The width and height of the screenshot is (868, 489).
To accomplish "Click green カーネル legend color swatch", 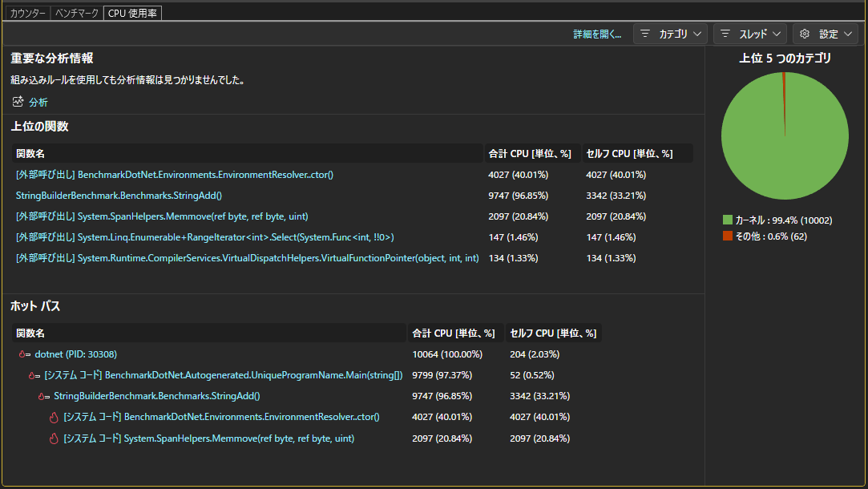I will point(728,220).
